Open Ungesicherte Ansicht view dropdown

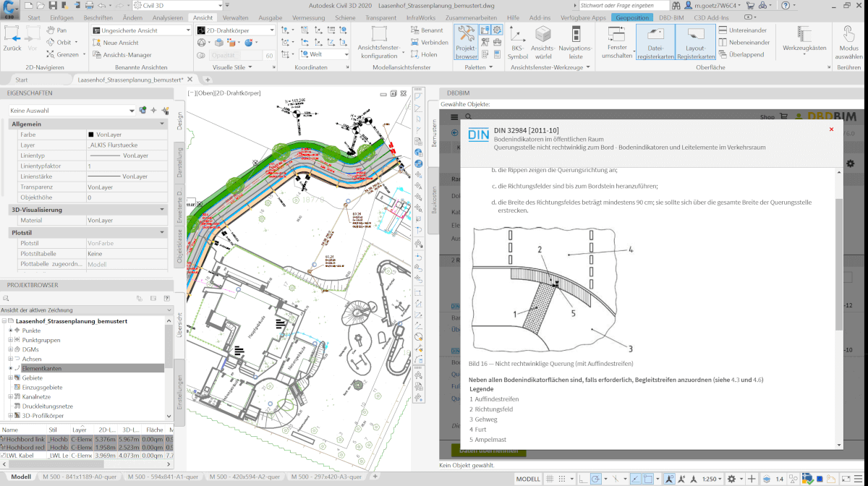pyautogui.click(x=141, y=30)
